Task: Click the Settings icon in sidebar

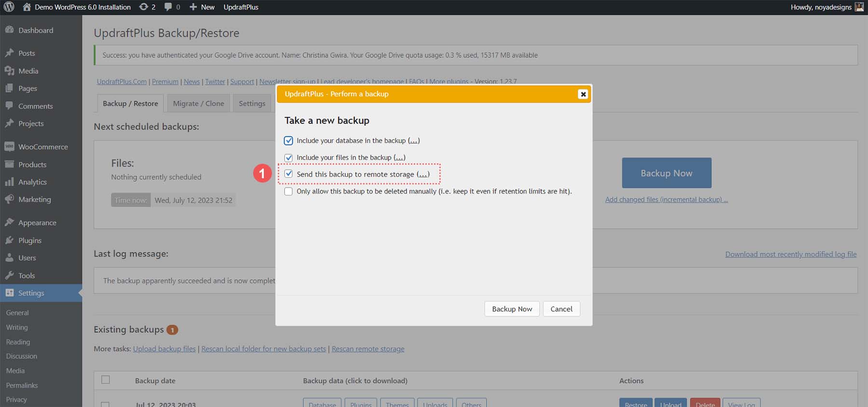Action: (x=9, y=293)
